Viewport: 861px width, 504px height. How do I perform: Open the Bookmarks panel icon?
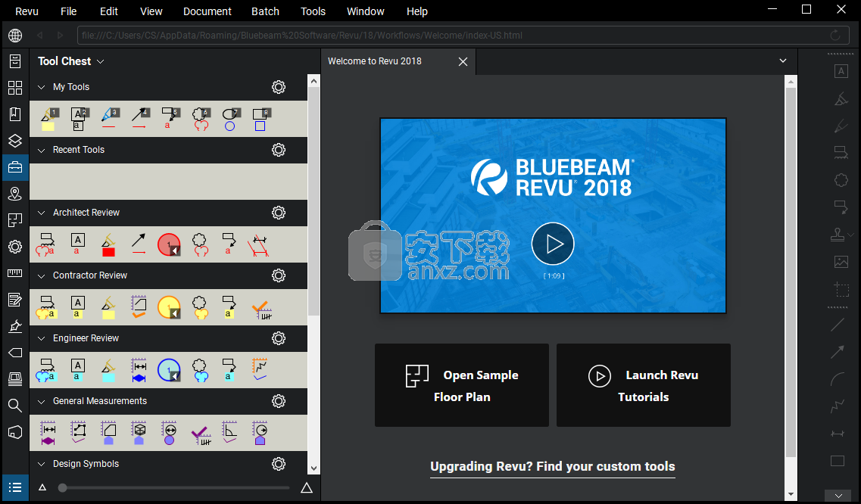[15, 114]
